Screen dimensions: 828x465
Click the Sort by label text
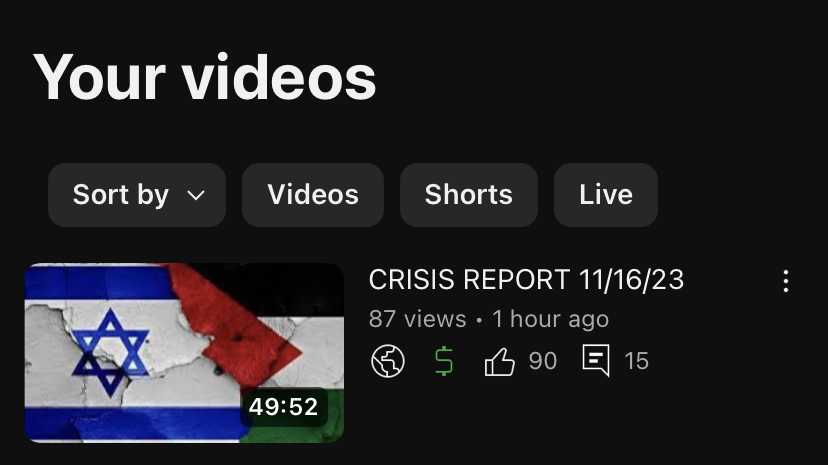[x=121, y=195]
